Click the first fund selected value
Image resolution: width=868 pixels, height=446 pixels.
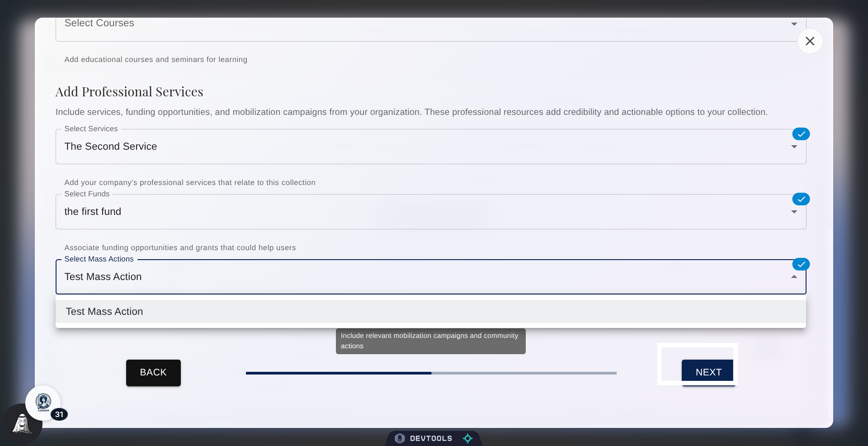coord(93,212)
